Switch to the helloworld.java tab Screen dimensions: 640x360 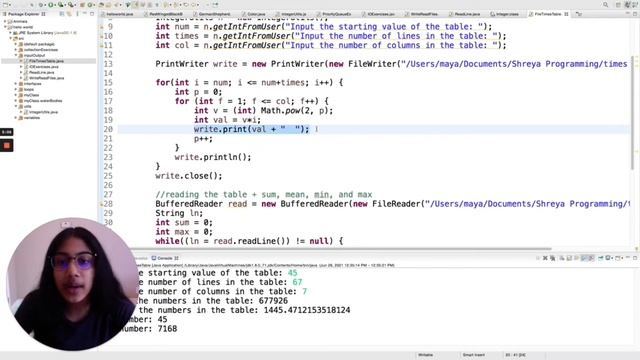click(118, 14)
